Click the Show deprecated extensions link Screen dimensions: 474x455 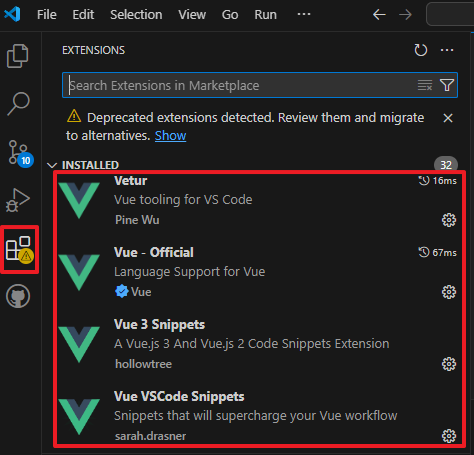(170, 136)
